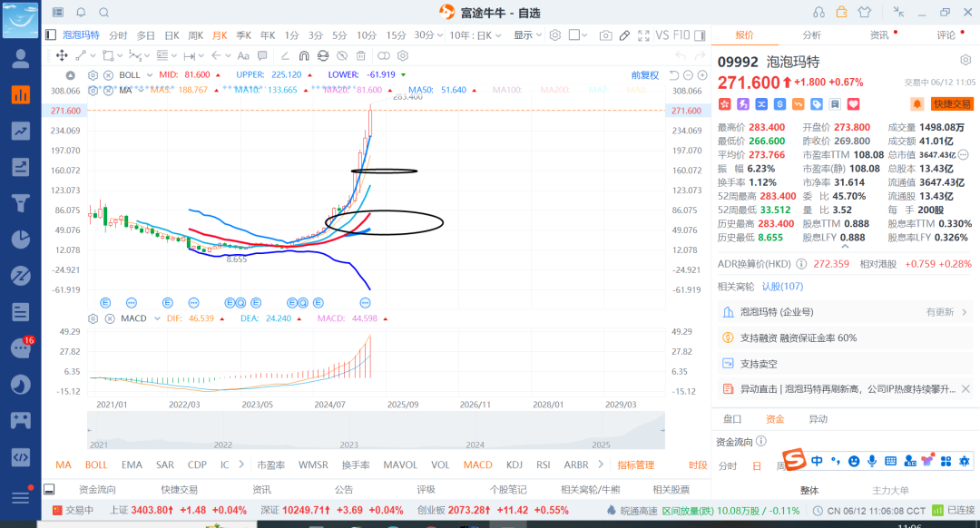The image size is (980, 528).
Task: Toggle indicator overlap circles icon
Action: pyautogui.click(x=384, y=55)
